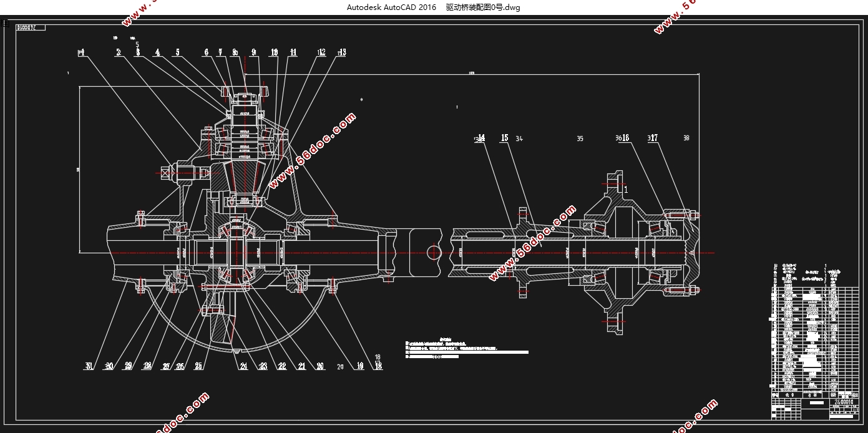This screenshot has height=433, width=868.
Task: Select bottom callout number 21
Action: pyautogui.click(x=302, y=367)
